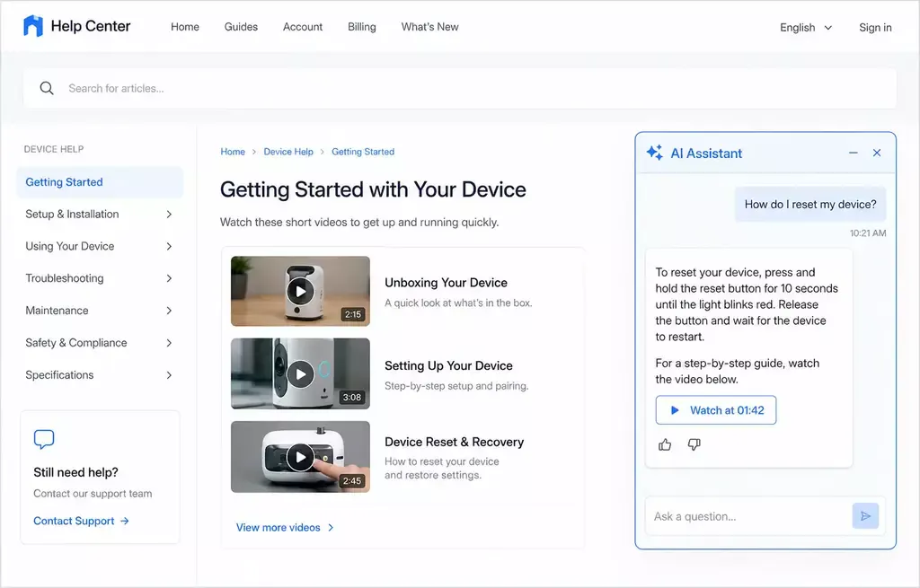
Task: Click the Still need help? heading
Action: (75, 472)
